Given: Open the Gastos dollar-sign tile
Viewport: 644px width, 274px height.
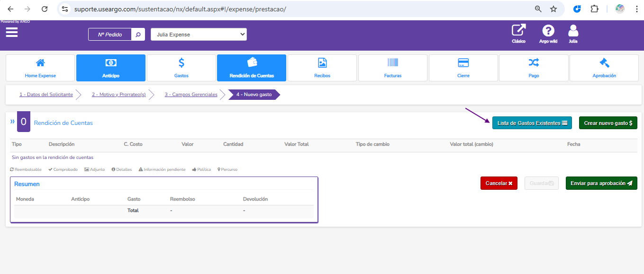Looking at the screenshot, I should coord(181,68).
